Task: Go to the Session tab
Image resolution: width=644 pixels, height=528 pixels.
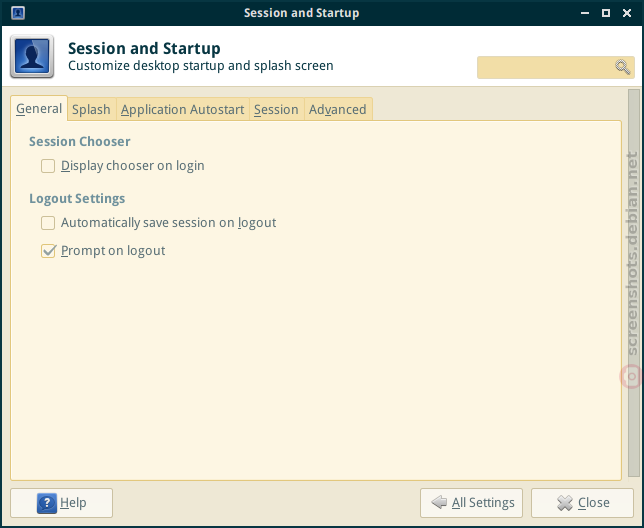Action: tap(276, 110)
